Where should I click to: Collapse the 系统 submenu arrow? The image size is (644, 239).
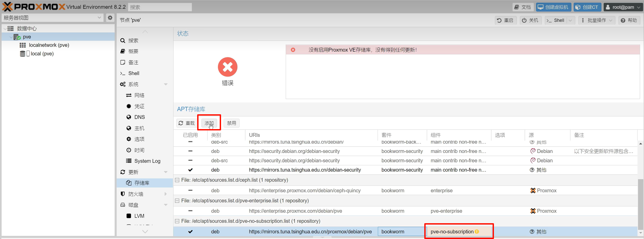click(x=166, y=84)
